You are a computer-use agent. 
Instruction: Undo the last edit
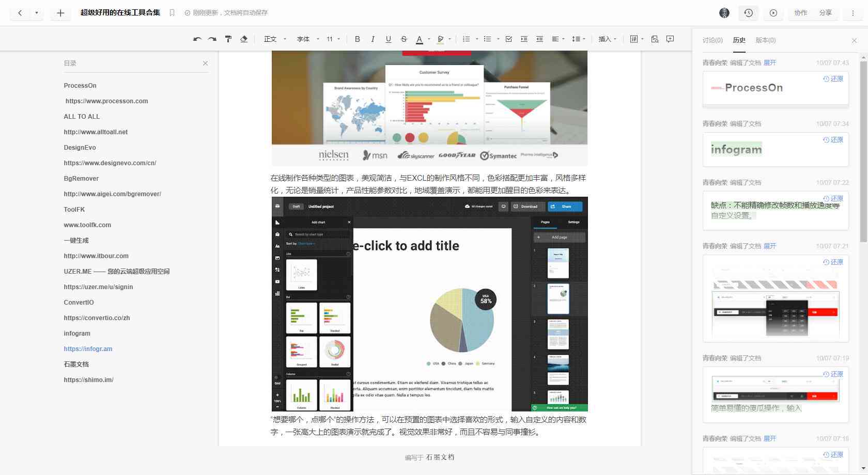coord(197,39)
